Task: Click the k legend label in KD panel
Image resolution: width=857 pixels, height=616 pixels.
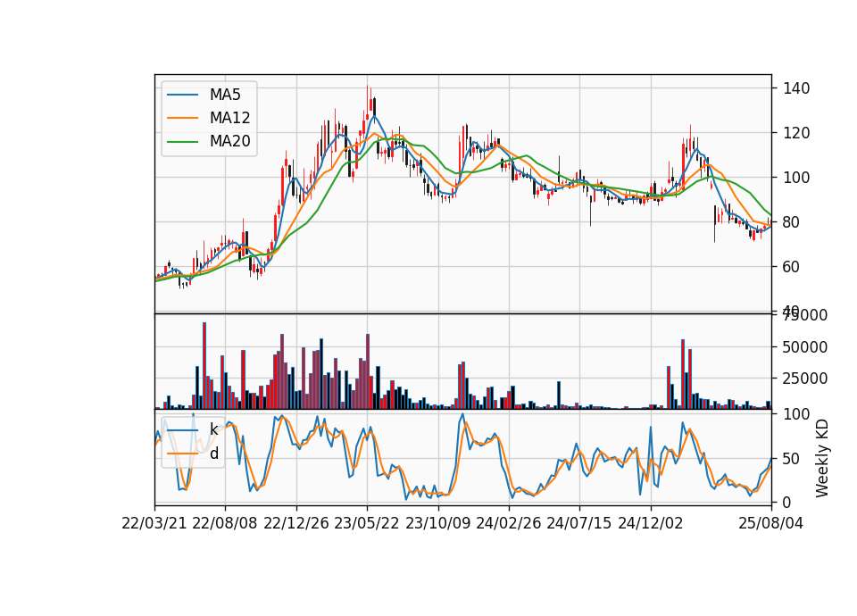Action: (x=213, y=429)
